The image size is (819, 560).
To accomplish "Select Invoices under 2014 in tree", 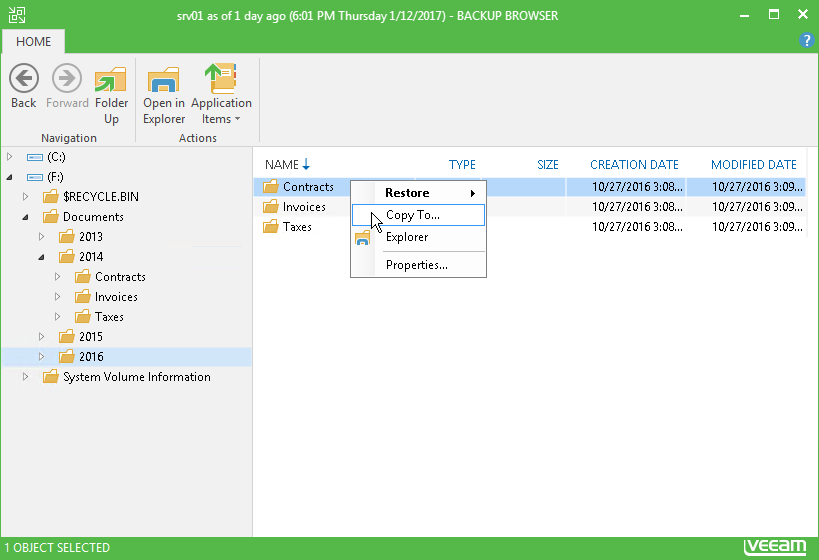I will (116, 297).
